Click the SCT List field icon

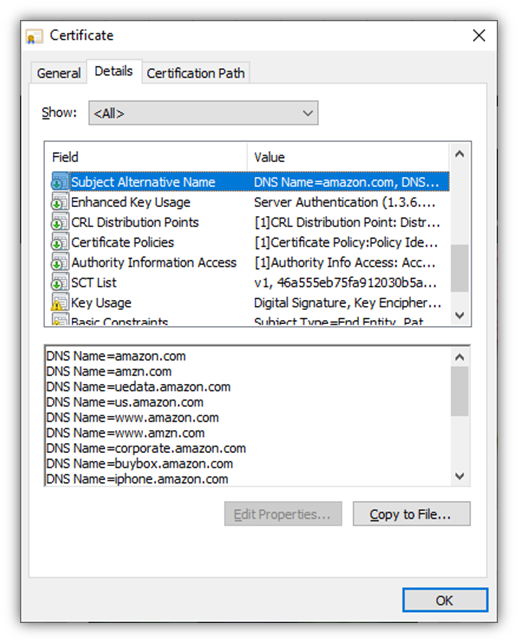59,282
